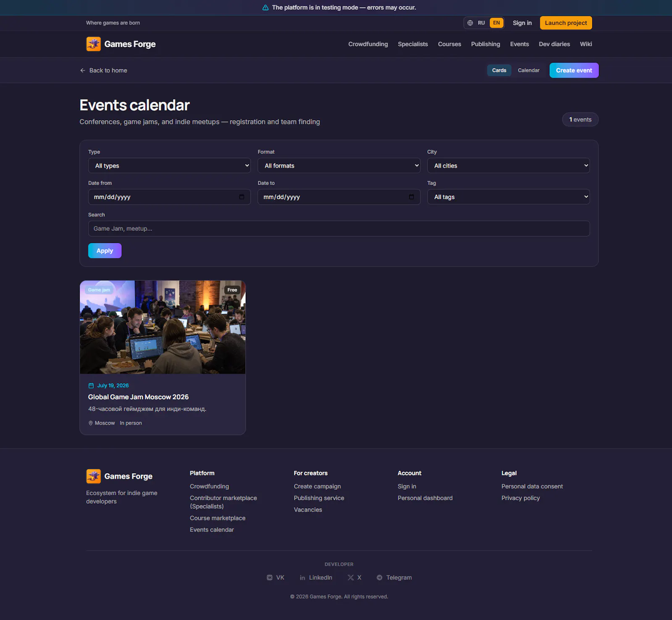
Task: Open Courses in the top navigation
Action: [449, 44]
